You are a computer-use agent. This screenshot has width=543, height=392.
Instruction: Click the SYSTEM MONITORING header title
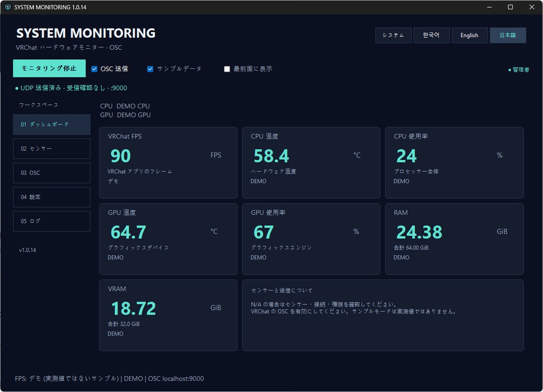point(86,33)
